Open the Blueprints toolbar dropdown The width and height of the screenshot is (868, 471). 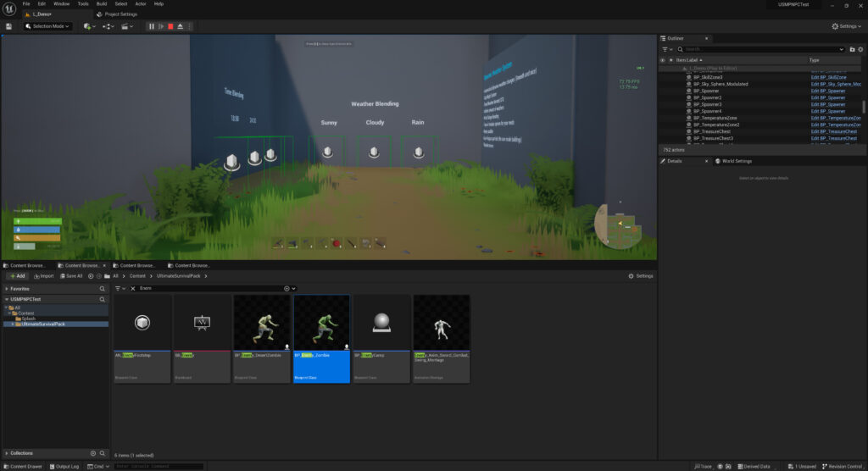click(x=108, y=26)
